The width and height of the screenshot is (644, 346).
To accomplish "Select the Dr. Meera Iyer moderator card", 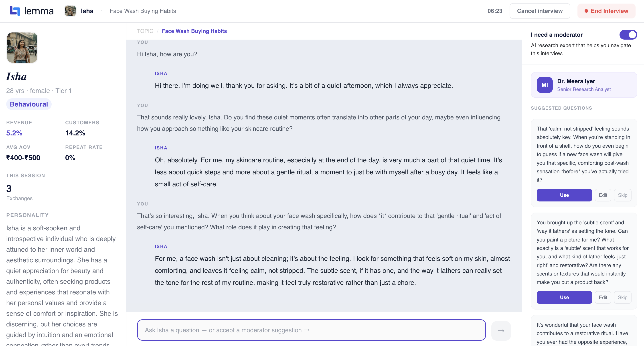I will click(584, 85).
